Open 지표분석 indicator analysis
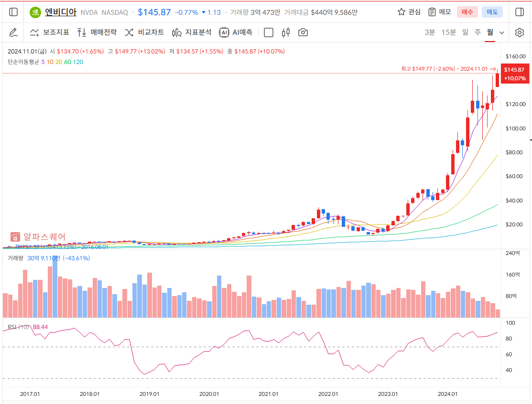The height and width of the screenshot is (404, 532). coord(191,32)
